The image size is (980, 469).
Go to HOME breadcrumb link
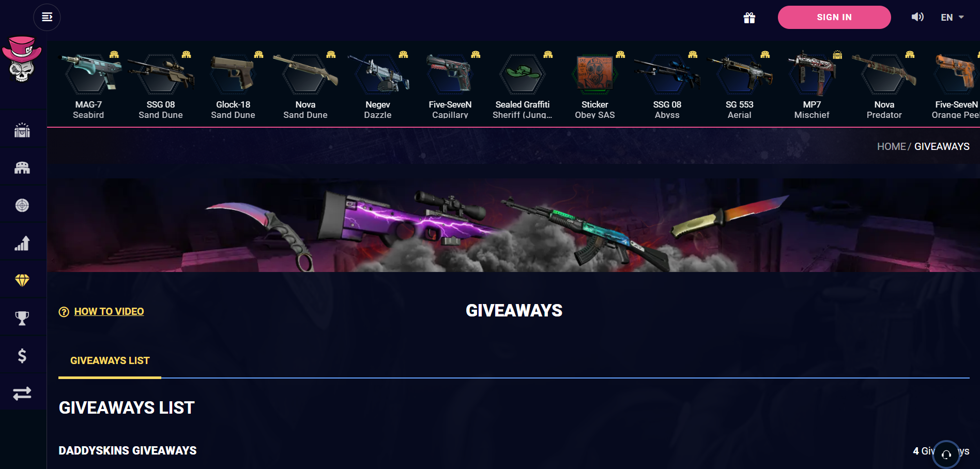(891, 146)
